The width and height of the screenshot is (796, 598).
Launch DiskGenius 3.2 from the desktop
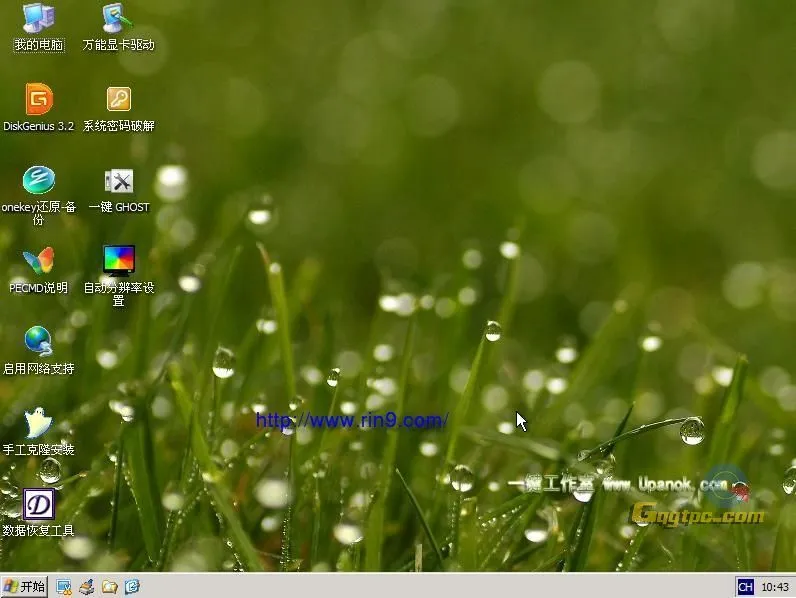tap(38, 100)
